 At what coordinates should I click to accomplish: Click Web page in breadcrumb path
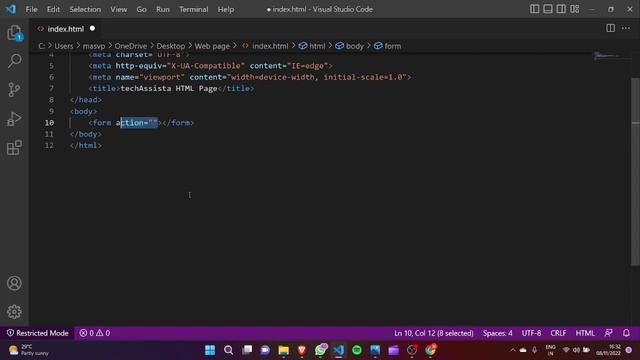[x=212, y=46]
